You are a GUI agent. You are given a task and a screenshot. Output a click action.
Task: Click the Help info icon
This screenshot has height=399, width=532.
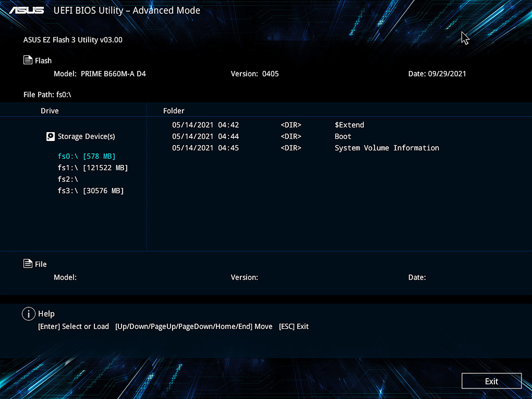point(28,314)
